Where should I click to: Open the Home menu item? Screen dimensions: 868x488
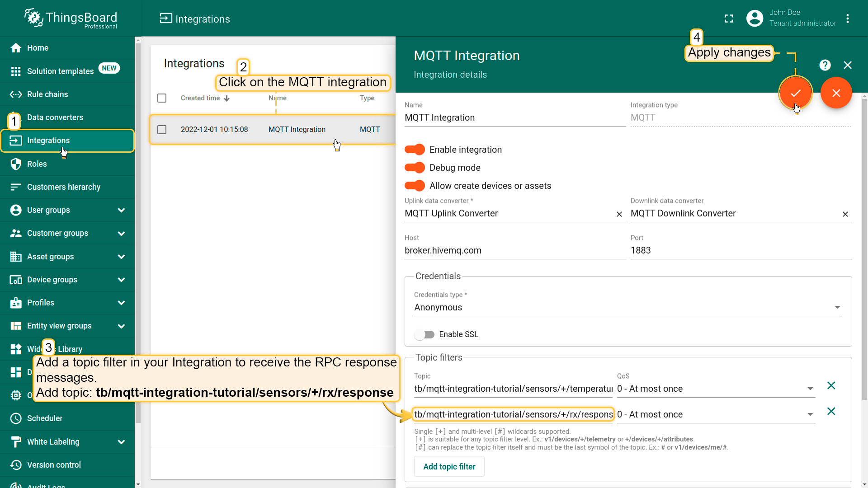click(67, 48)
